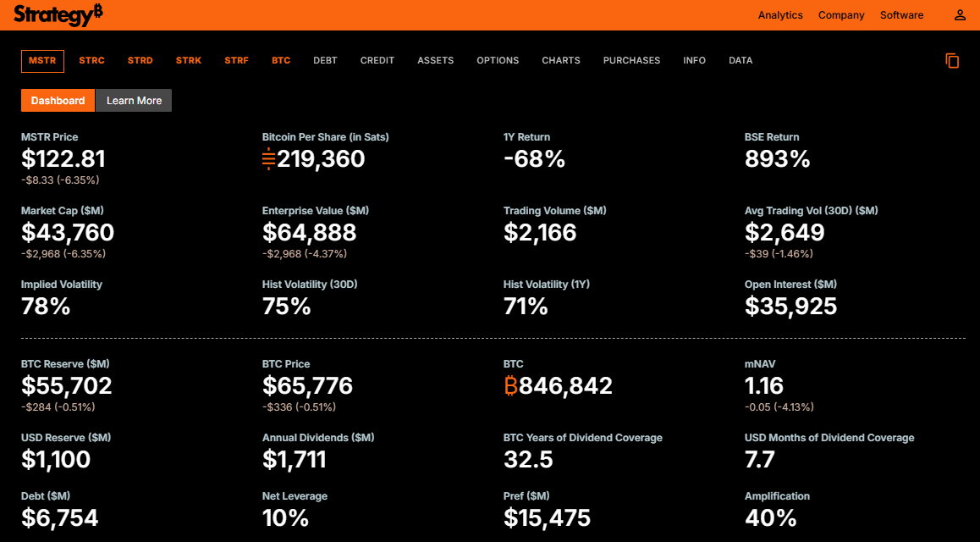Click the copy dashboard icon
The image size is (980, 542).
[952, 61]
